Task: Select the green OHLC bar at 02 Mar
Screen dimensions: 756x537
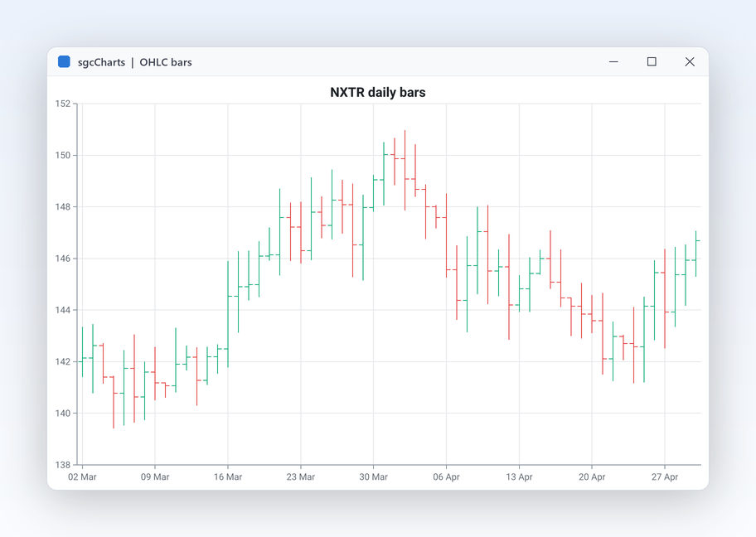Action: coord(82,352)
